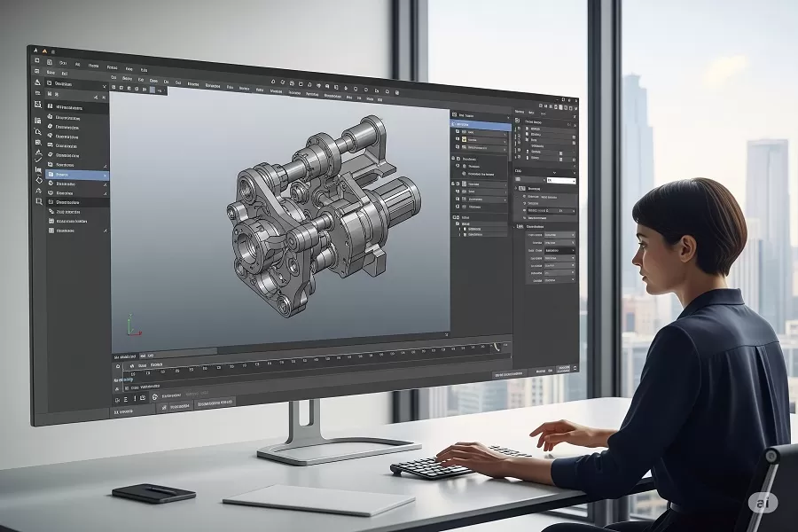Viewport: 798px width, 532px height.
Task: Click the search input field in the right panel
Action: pyautogui.click(x=563, y=180)
